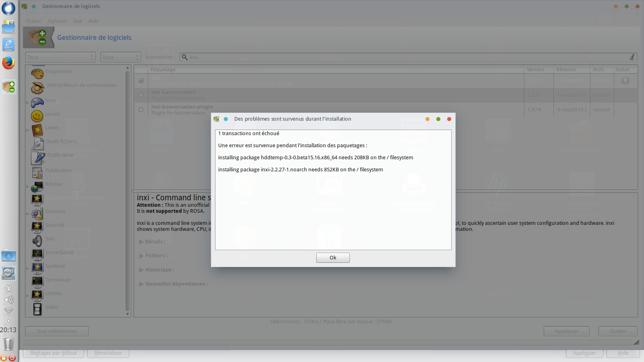The height and width of the screenshot is (362, 644).
Task: Click the Aide button in the background window
Action: click(x=623, y=353)
